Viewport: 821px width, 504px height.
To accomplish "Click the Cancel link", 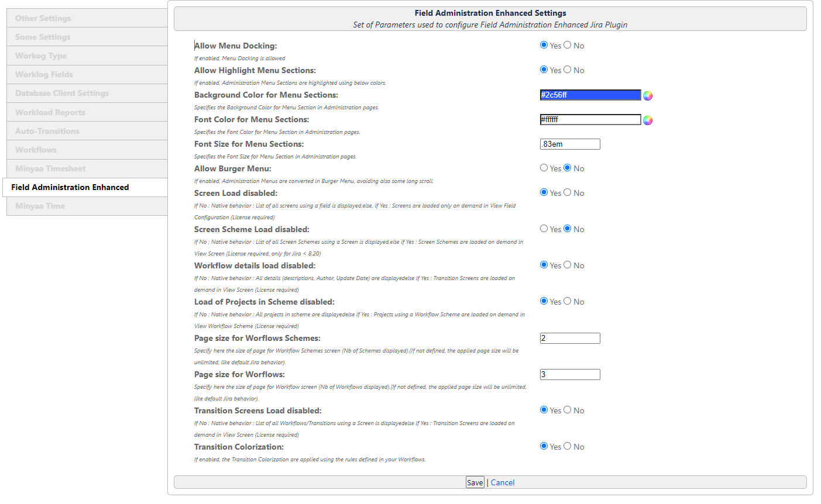I will click(x=503, y=482).
